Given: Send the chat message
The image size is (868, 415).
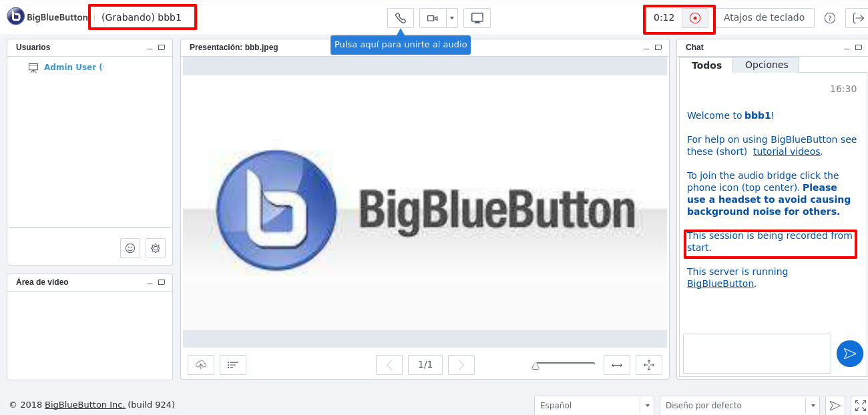Looking at the screenshot, I should click(850, 354).
